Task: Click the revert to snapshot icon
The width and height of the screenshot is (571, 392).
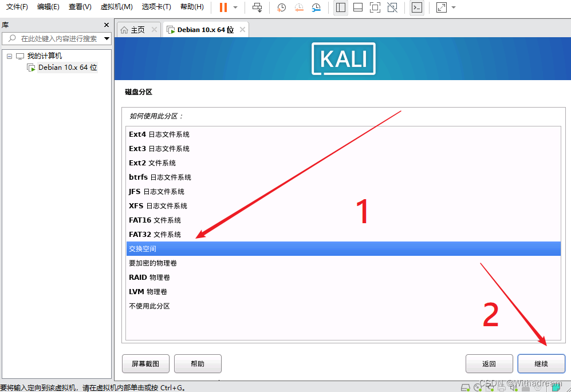Action: click(x=298, y=7)
